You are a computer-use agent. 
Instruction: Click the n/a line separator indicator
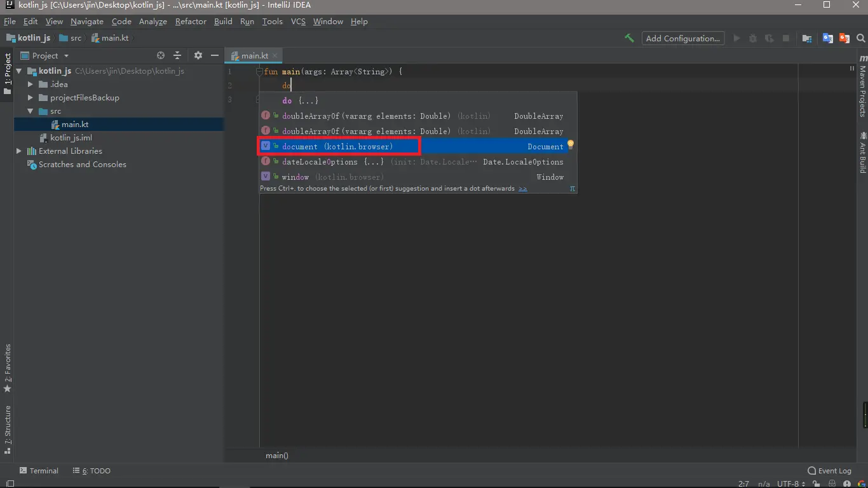[x=764, y=484]
